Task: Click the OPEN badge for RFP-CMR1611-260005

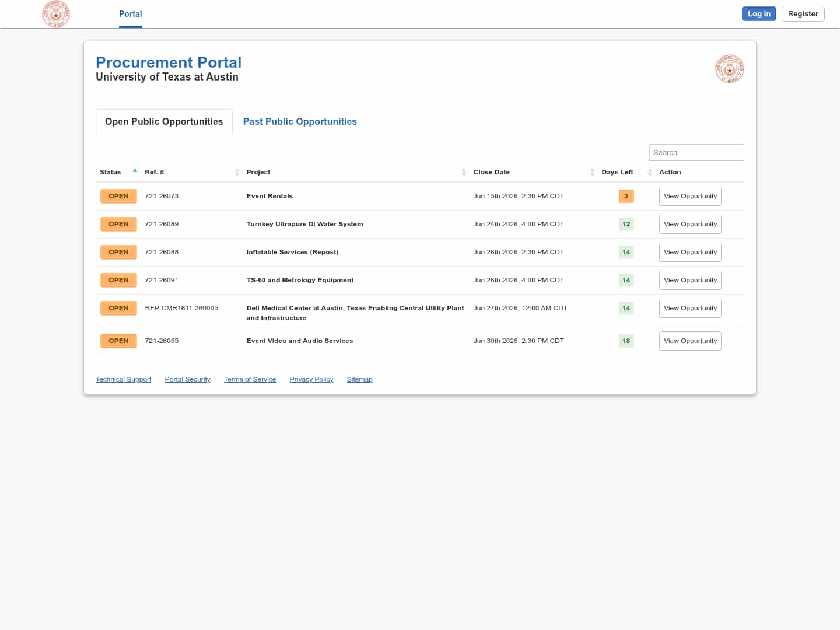Action: click(x=118, y=309)
